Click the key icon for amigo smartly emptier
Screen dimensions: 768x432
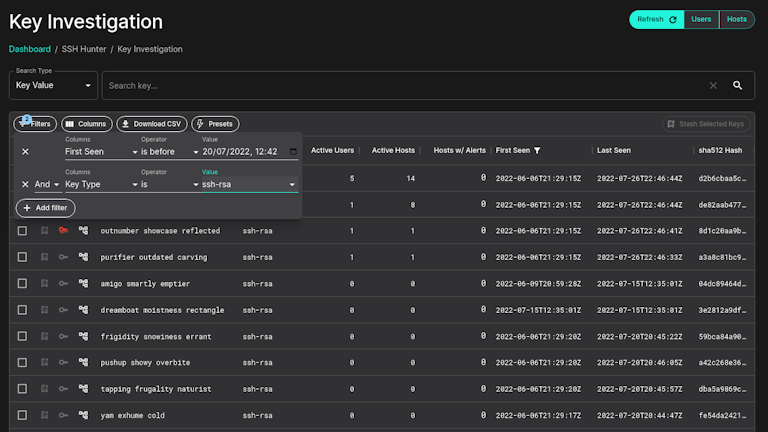click(63, 283)
